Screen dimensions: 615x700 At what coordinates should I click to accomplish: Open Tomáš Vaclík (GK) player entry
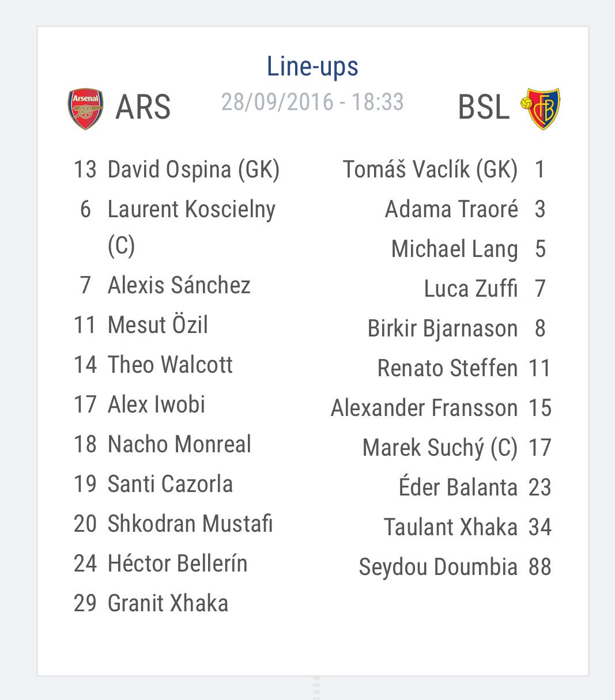click(444, 169)
